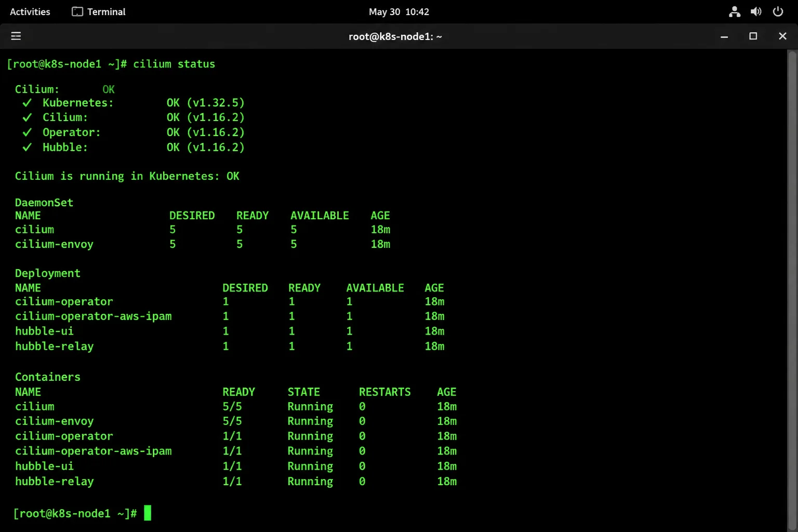Open the volume speaker icon
The width and height of the screenshot is (798, 532).
coord(756,11)
